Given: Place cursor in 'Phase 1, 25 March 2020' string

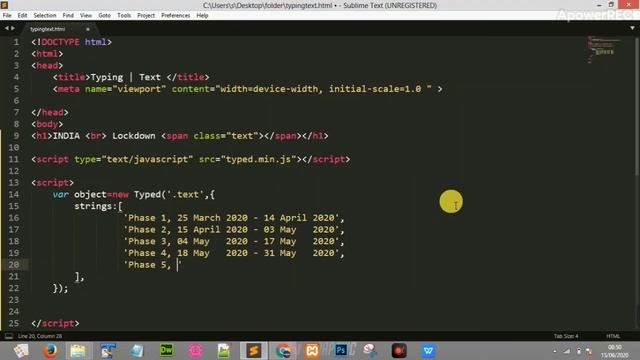Looking at the screenshot, I should pos(233,218).
